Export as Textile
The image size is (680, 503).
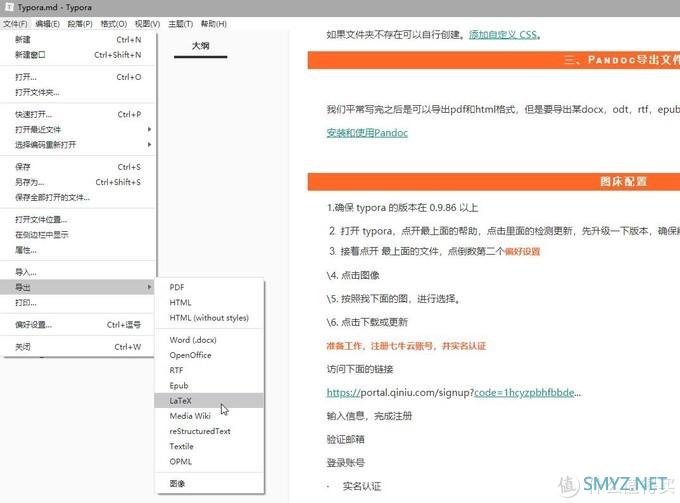tap(209, 446)
